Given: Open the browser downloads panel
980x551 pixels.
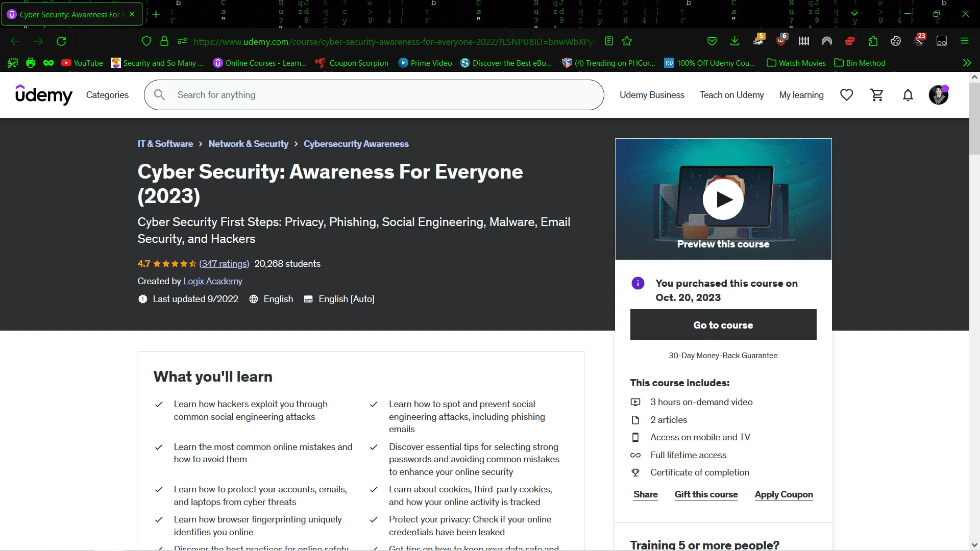Looking at the screenshot, I should click(x=735, y=41).
